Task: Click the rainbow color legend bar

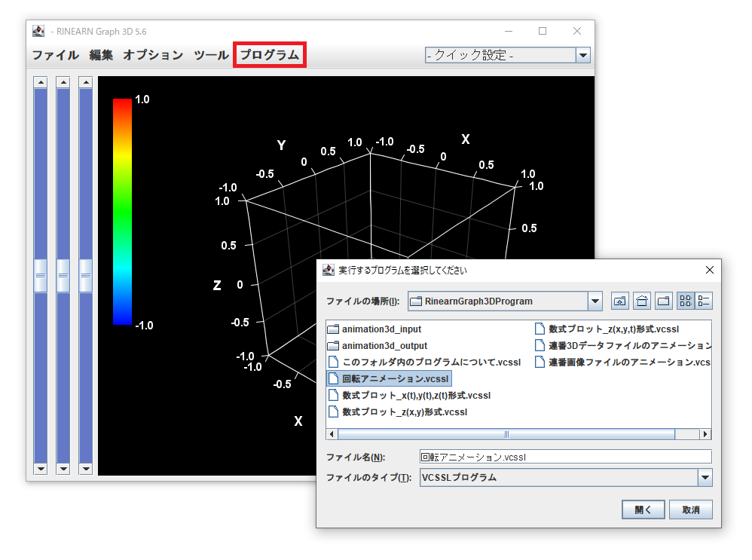Action: pyautogui.click(x=122, y=212)
